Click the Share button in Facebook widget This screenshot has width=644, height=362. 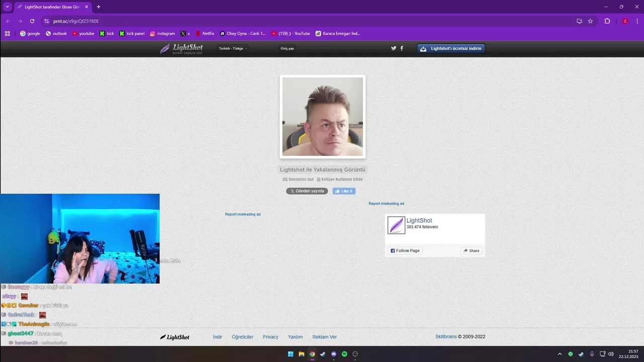(x=471, y=251)
